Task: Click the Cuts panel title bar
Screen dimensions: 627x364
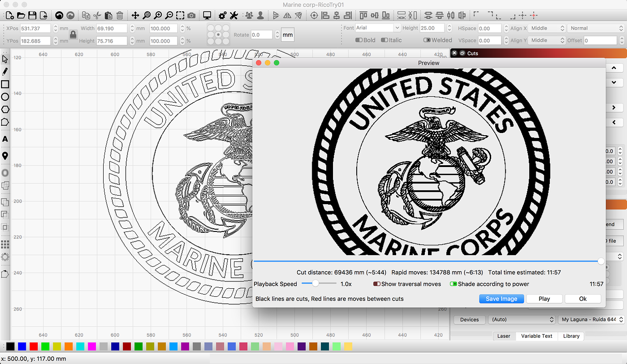Action: click(x=538, y=53)
